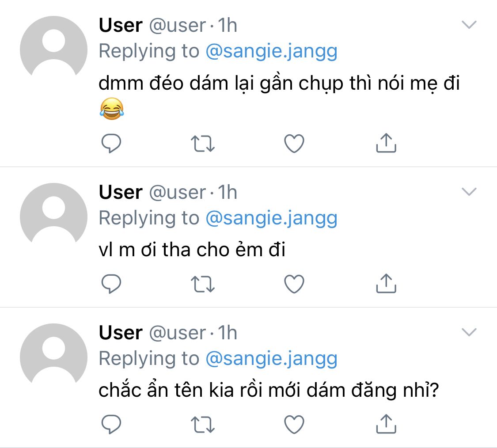Screen dimensions: 497x448
Task: Reply to the "chắc ẩn tên kia" tweet
Action: (x=111, y=425)
